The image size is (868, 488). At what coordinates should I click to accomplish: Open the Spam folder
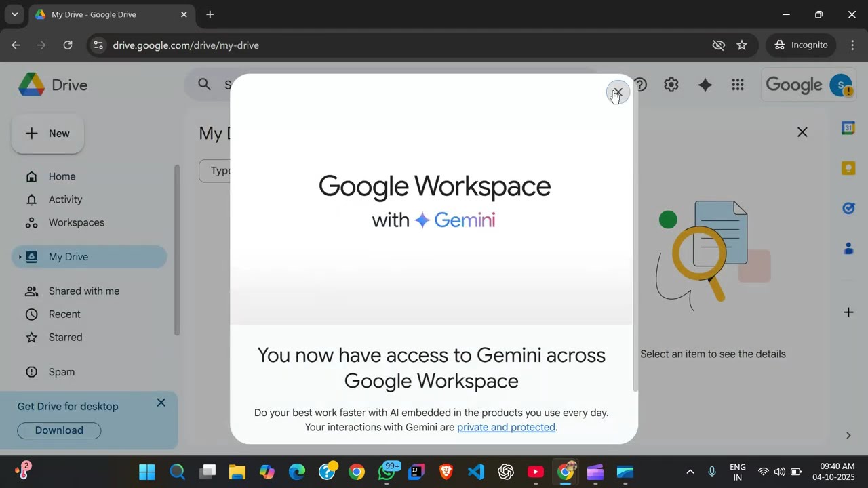pos(61,372)
